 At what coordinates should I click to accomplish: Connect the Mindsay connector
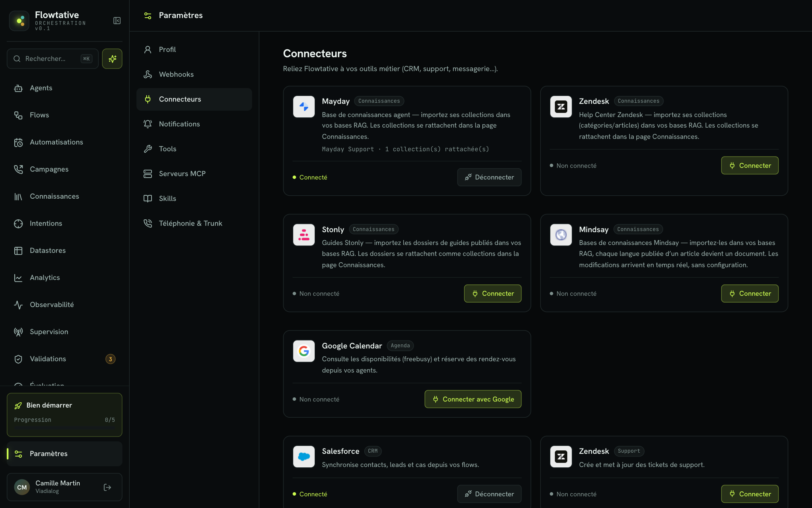pyautogui.click(x=750, y=294)
